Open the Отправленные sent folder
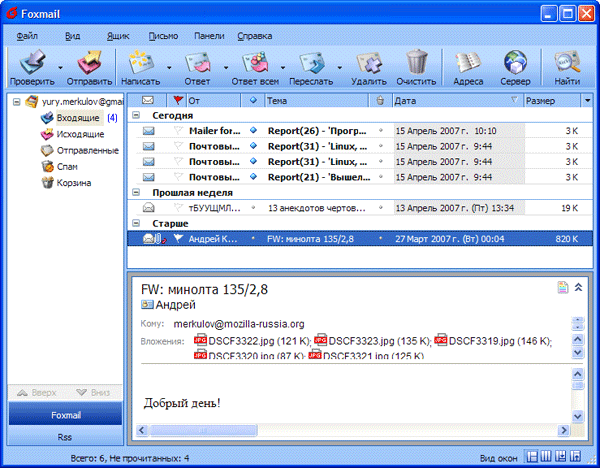Image resolution: width=600 pixels, height=468 pixels. 88,151
